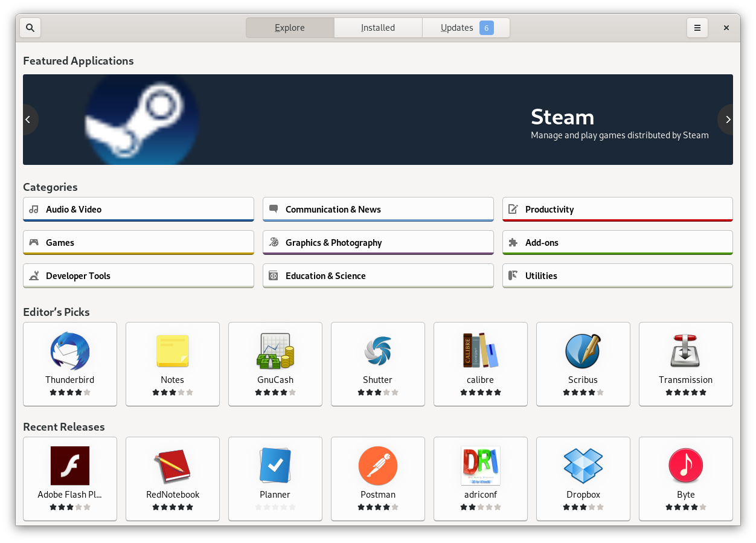Image resolution: width=756 pixels, height=543 pixels.
Task: Browse the Audio & Video category
Action: coord(138,210)
